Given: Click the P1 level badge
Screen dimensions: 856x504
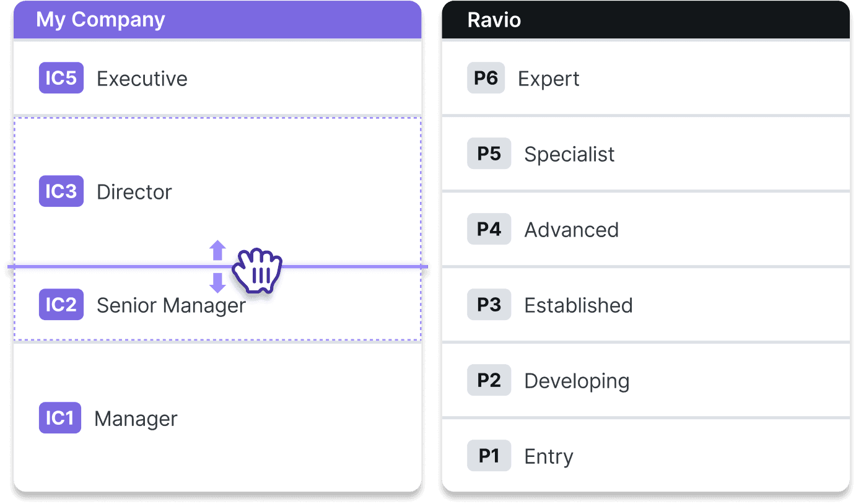Looking at the screenshot, I should [489, 456].
